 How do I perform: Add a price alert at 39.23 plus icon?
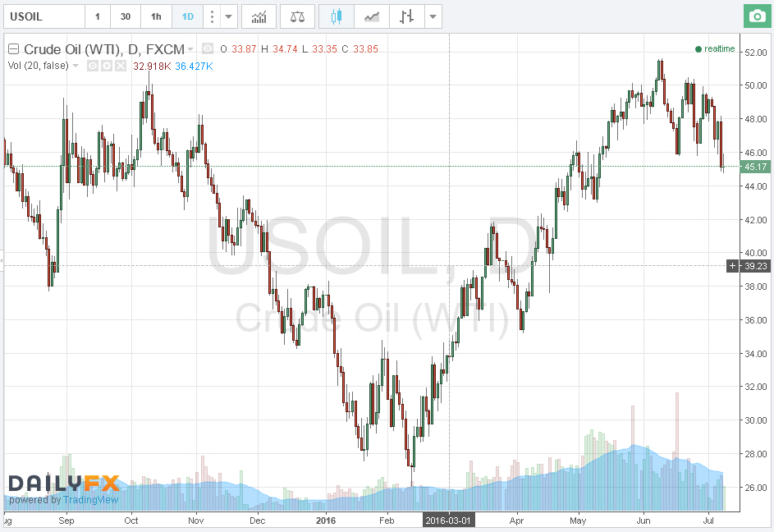click(x=733, y=266)
